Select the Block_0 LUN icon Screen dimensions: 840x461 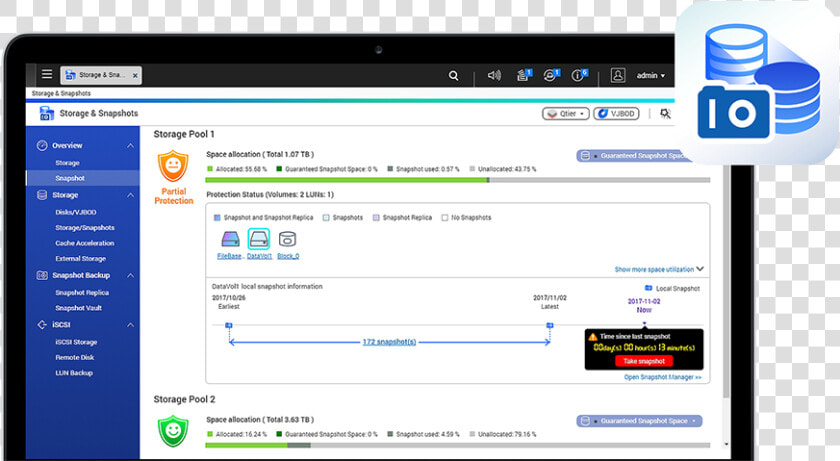287,239
